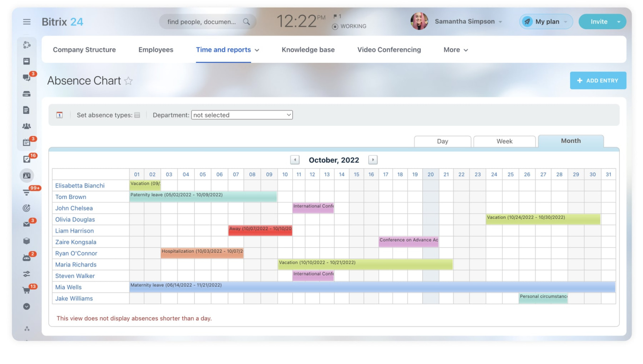Open the Market cart icon with badge 13

point(27,289)
